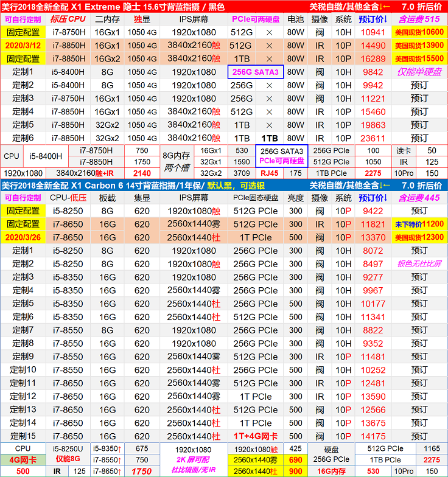Click the 含运费515 header cell

coord(419,19)
